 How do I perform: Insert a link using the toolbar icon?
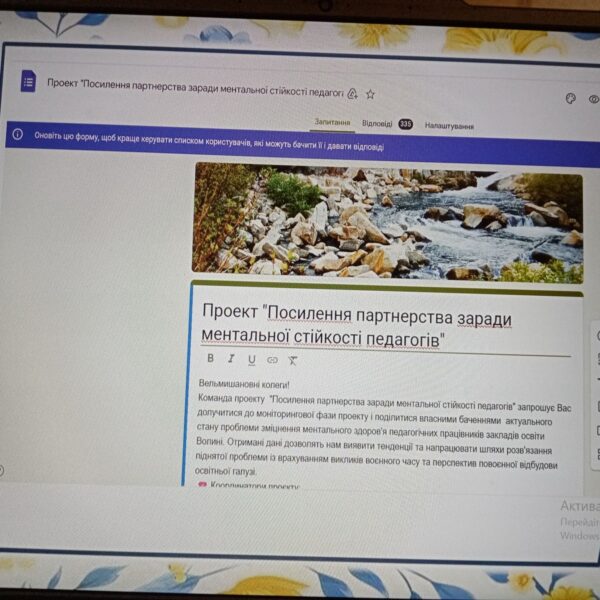(x=272, y=359)
